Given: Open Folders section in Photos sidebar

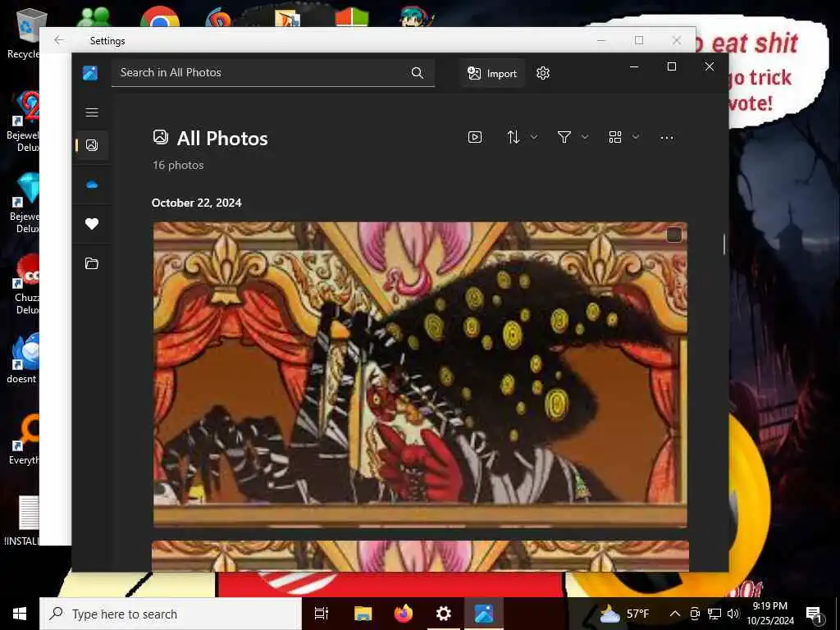Looking at the screenshot, I should tap(92, 263).
